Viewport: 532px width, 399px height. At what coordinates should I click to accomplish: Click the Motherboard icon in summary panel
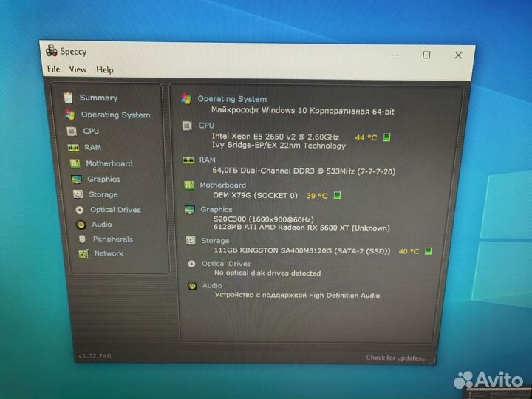pos(188,185)
